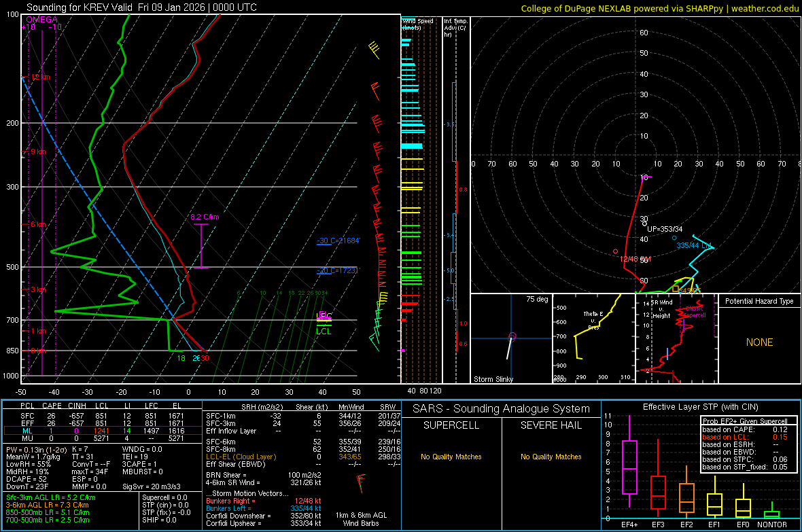Viewport: 802px width, 532px height.
Task: Click the '1km & 6km AGL Wind Barbs' label
Action: point(361,519)
